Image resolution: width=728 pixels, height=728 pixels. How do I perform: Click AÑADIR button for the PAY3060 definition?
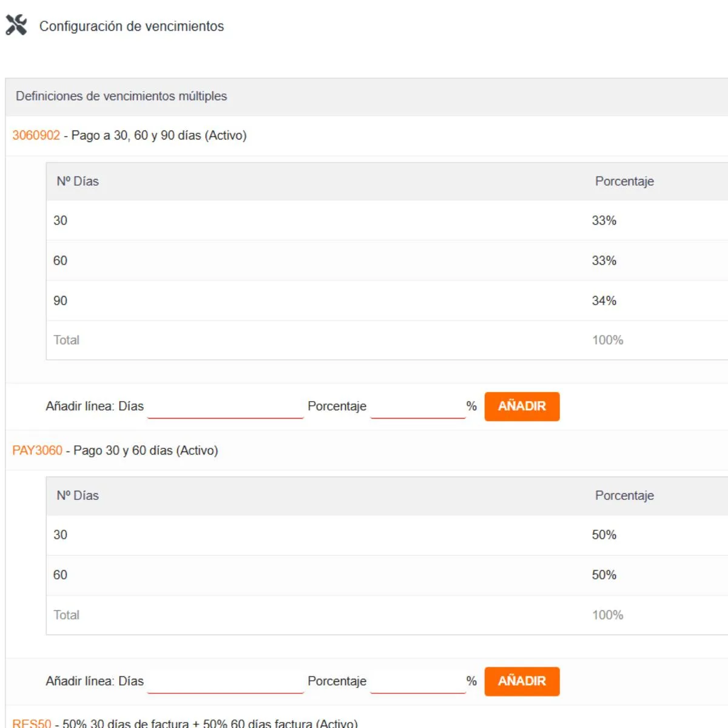[x=522, y=681]
